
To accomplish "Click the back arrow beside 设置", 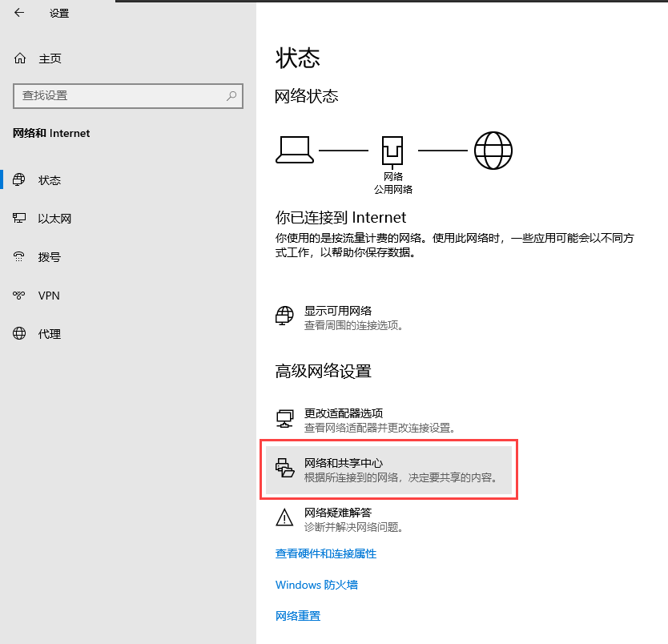I will coord(19,13).
